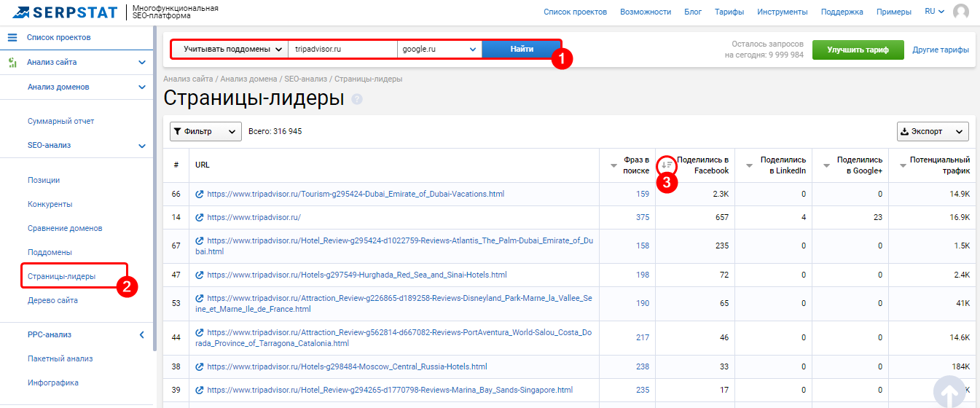Image resolution: width=980 pixels, height=408 pixels.
Task: Open Инструменты menu item
Action: click(x=783, y=12)
